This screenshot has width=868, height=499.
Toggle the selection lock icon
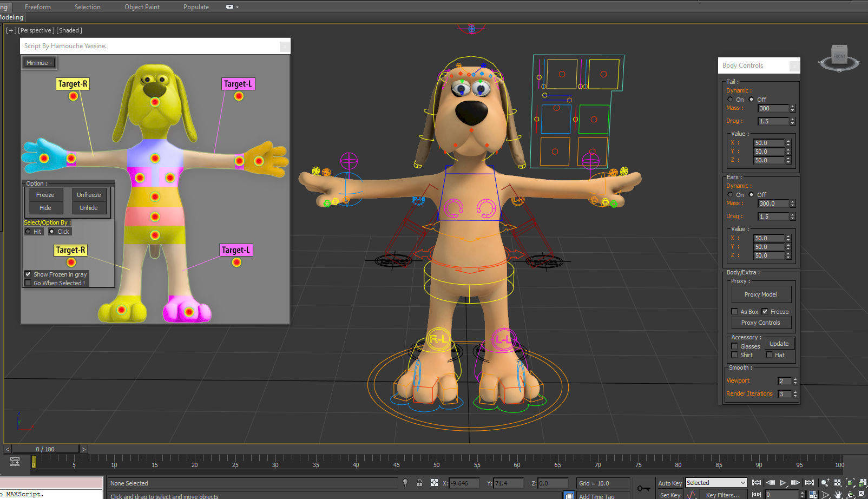click(x=419, y=483)
